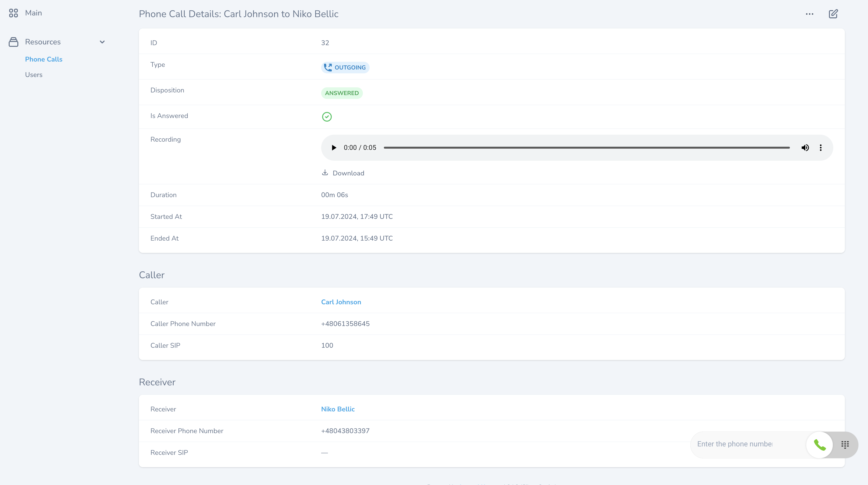The height and width of the screenshot is (485, 868).
Task: Click the Resources briefcase icon
Action: [x=14, y=42]
